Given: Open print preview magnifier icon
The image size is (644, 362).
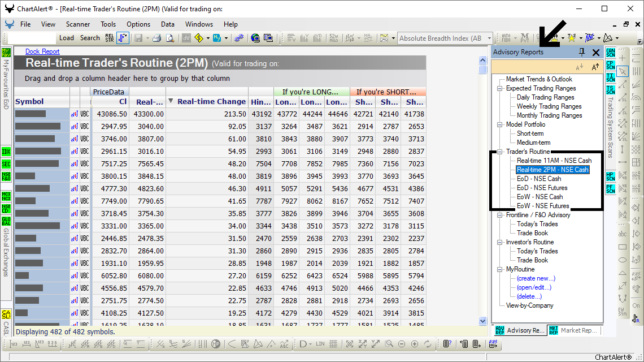Looking at the screenshot, I should pyautogui.click(x=170, y=38).
